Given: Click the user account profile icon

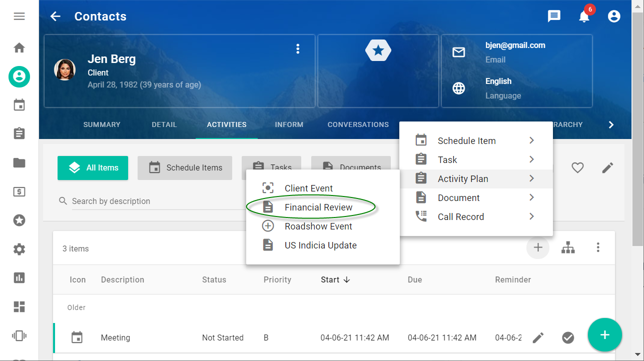Looking at the screenshot, I should 614,16.
